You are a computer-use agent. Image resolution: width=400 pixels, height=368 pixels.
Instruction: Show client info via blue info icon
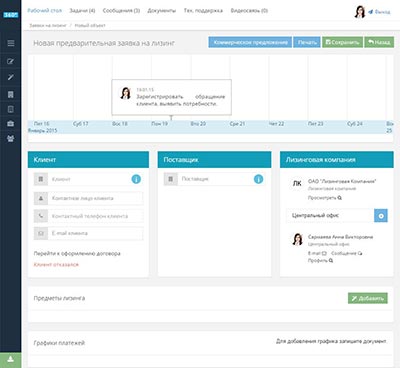pyautogui.click(x=136, y=179)
